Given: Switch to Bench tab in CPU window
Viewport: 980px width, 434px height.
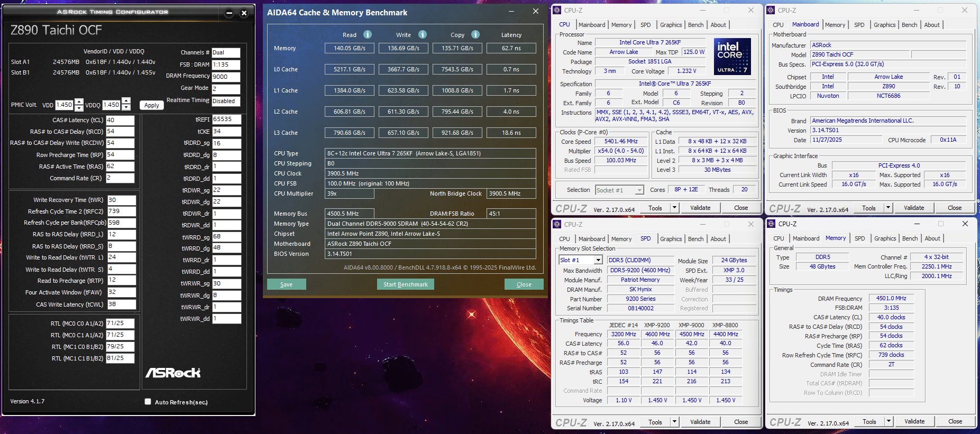Looking at the screenshot, I should click(695, 25).
